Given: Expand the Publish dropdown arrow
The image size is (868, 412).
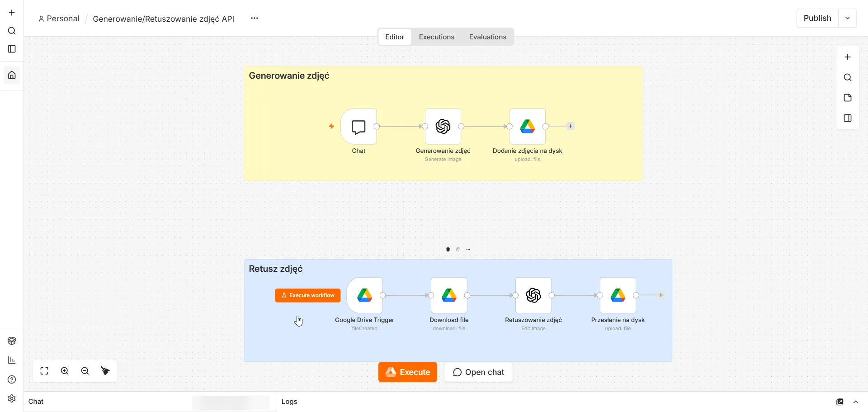Looking at the screenshot, I should point(848,18).
